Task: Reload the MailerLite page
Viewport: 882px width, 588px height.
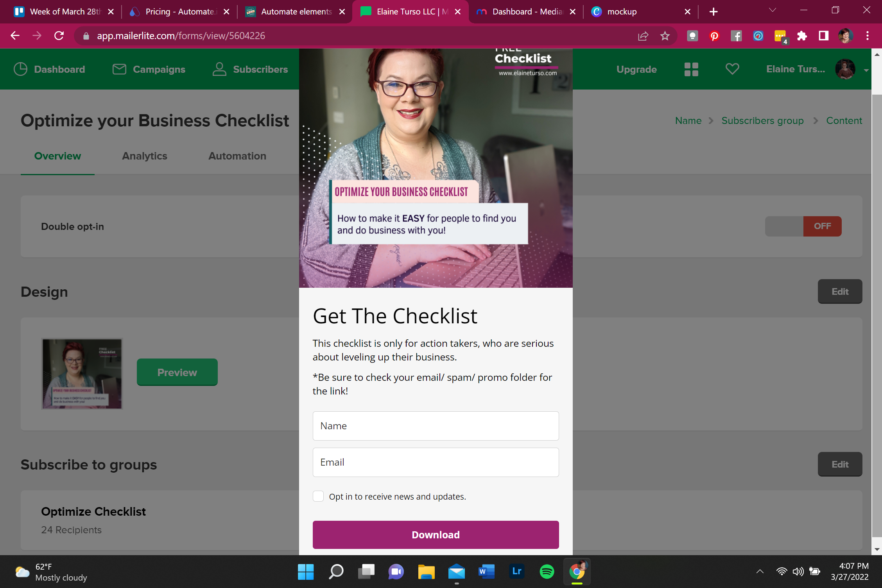Action: click(59, 36)
